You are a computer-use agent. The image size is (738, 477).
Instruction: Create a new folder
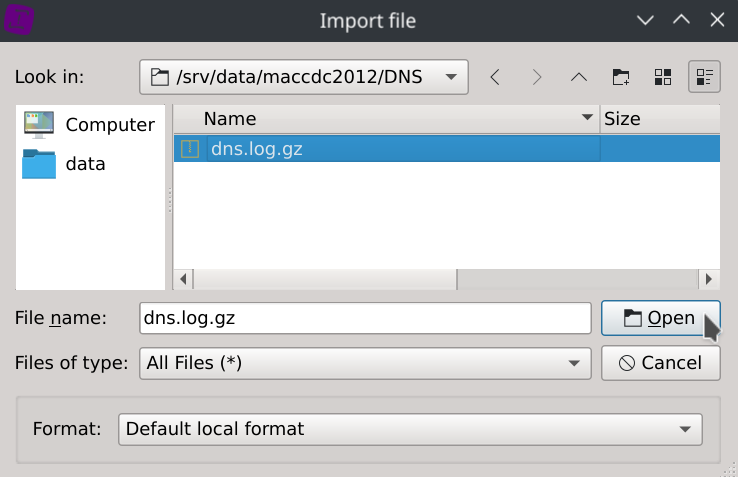tap(621, 77)
